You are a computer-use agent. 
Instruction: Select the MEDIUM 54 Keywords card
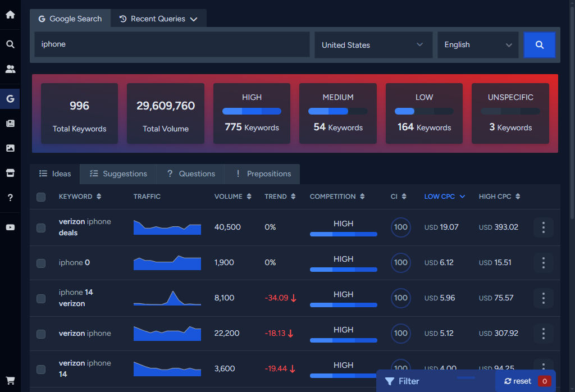click(x=337, y=113)
